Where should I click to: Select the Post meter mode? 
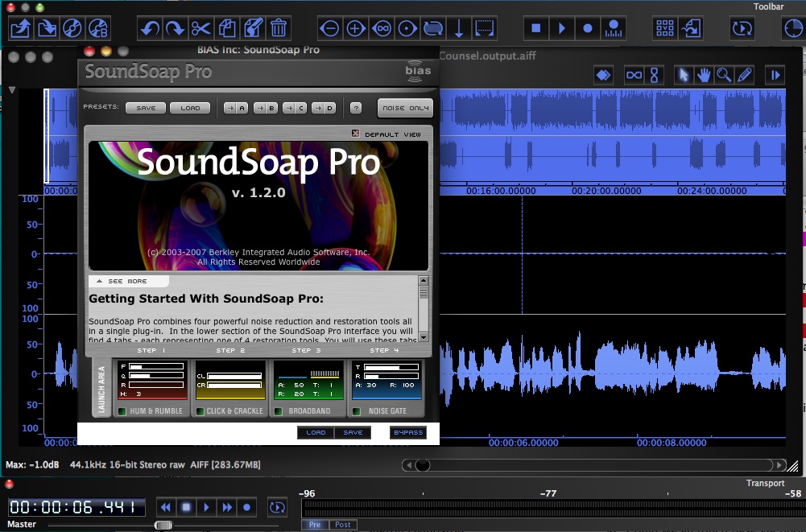click(x=343, y=524)
